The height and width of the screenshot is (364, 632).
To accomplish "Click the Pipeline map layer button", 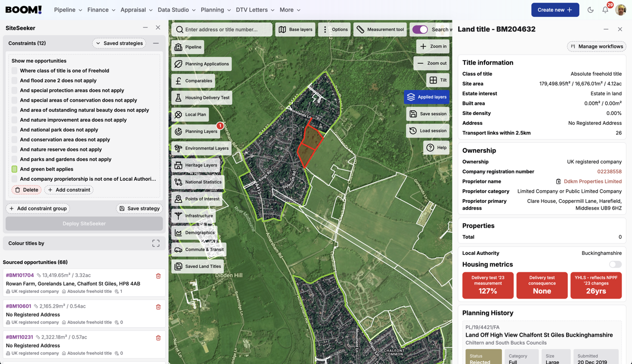I will (188, 47).
